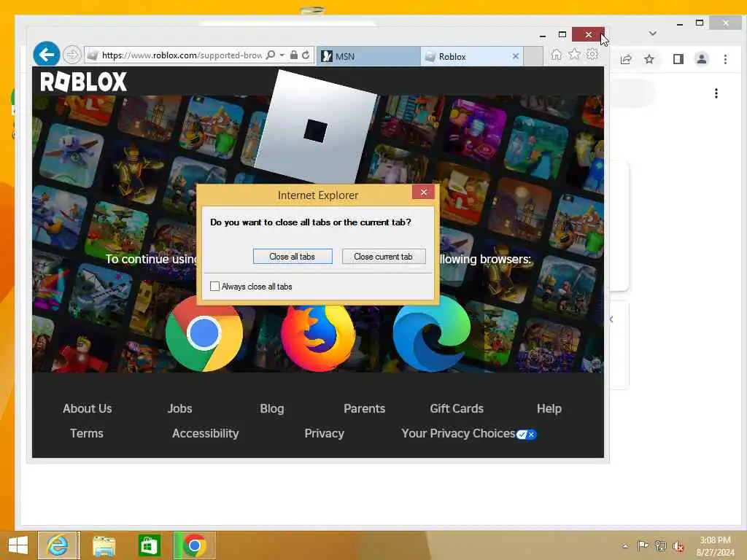Open the About Us footer link
This screenshot has width=747, height=560.
click(x=88, y=408)
